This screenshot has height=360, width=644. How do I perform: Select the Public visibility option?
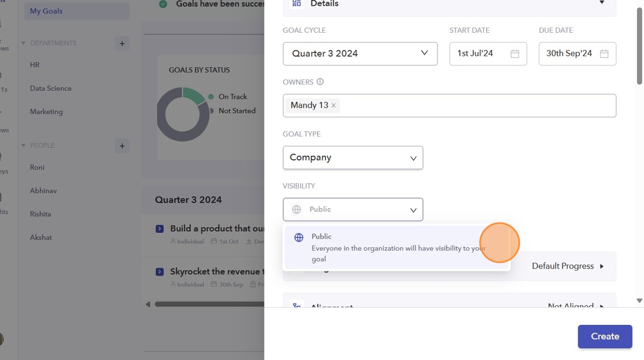click(397, 247)
